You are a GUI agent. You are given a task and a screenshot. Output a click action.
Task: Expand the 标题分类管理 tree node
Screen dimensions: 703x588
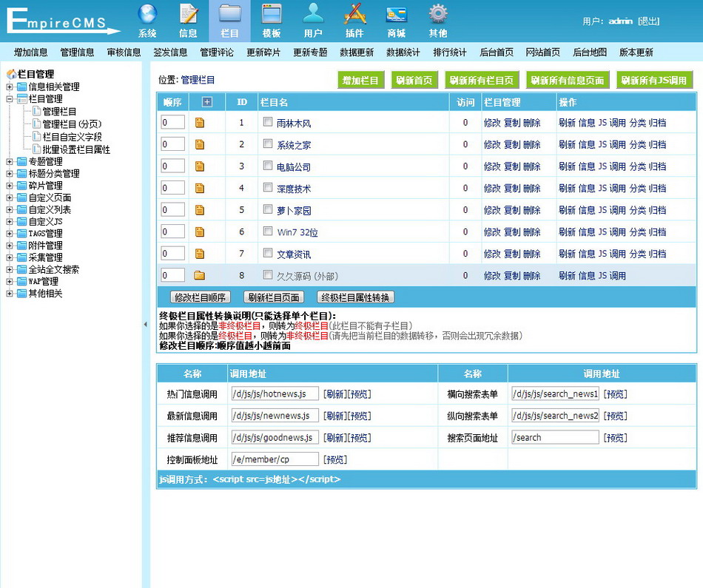pos(10,174)
